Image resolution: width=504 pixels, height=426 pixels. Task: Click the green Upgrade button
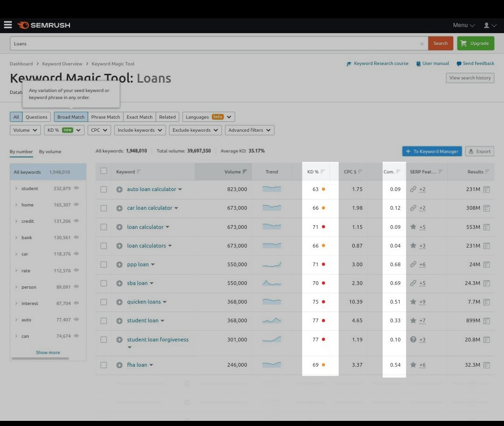(x=476, y=43)
